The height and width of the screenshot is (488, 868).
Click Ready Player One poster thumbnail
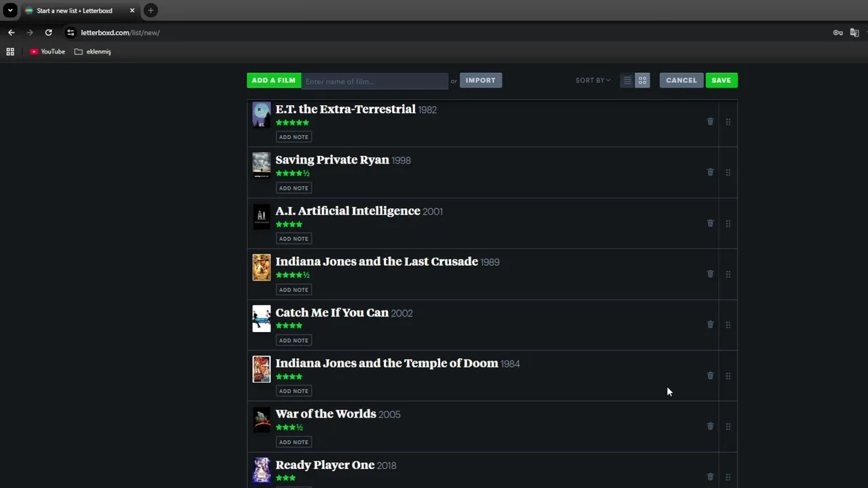coord(262,471)
